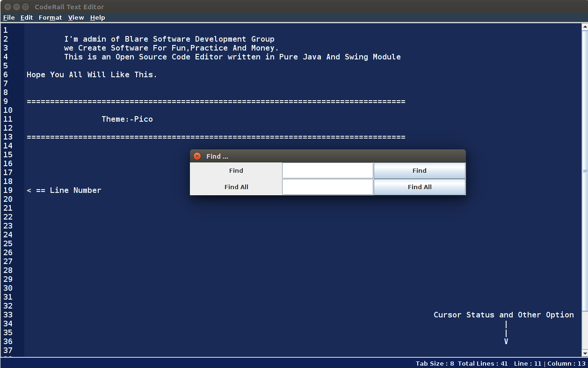This screenshot has height=368, width=588.
Task: Close the Find dialog
Action: 197,156
